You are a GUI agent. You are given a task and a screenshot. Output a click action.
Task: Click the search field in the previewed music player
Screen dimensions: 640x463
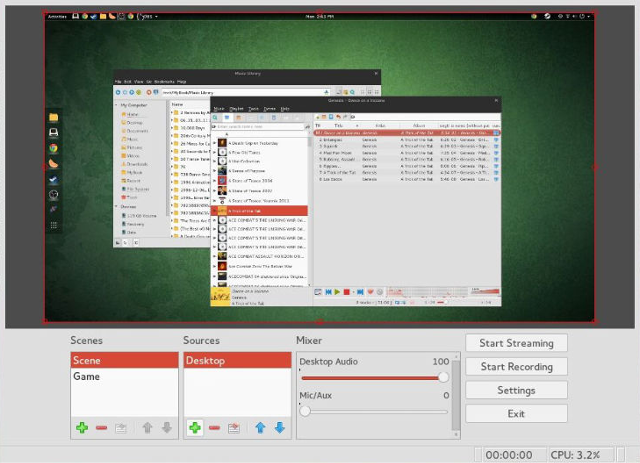pos(260,127)
